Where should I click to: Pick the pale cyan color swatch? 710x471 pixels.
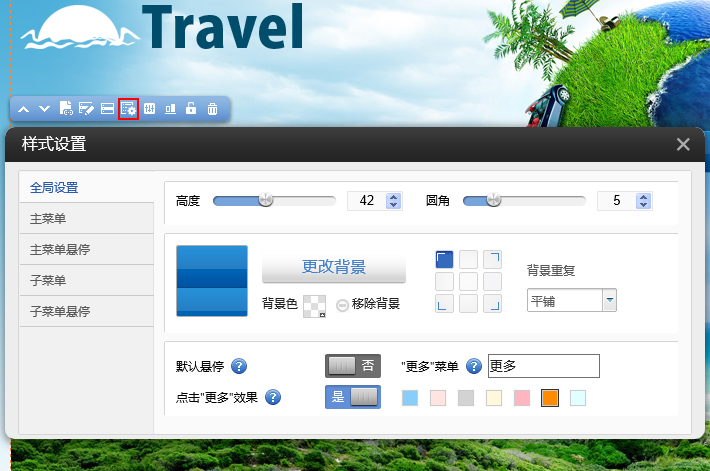(x=578, y=398)
